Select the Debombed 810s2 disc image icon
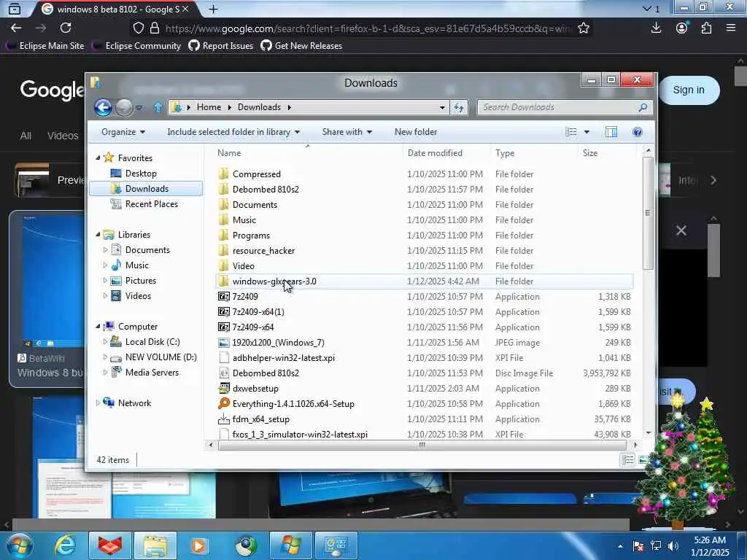The image size is (747, 560). 223,373
